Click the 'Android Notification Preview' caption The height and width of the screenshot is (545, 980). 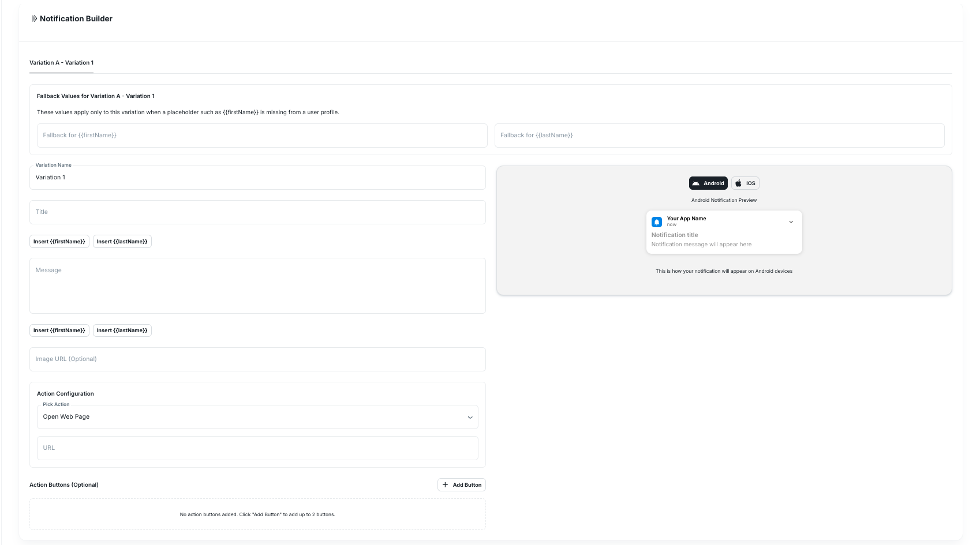(724, 200)
